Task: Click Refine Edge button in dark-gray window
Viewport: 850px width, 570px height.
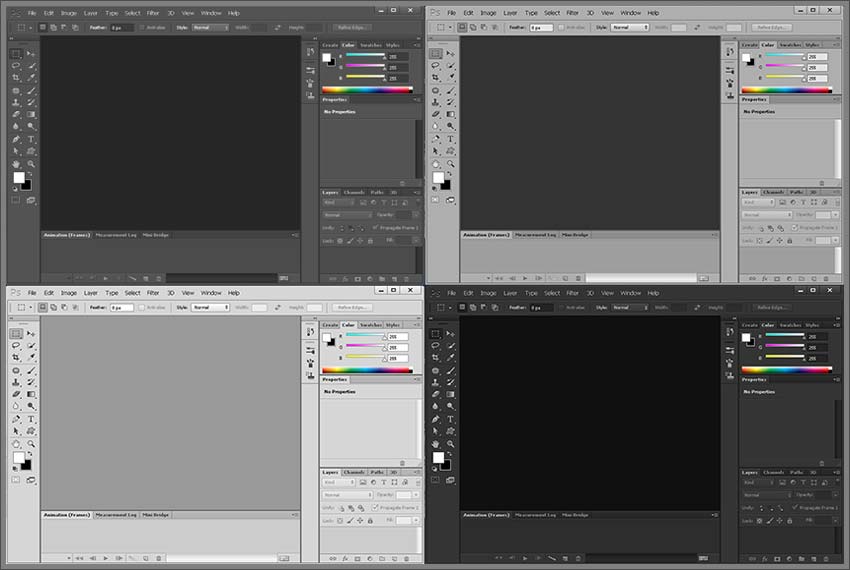Action: [351, 27]
